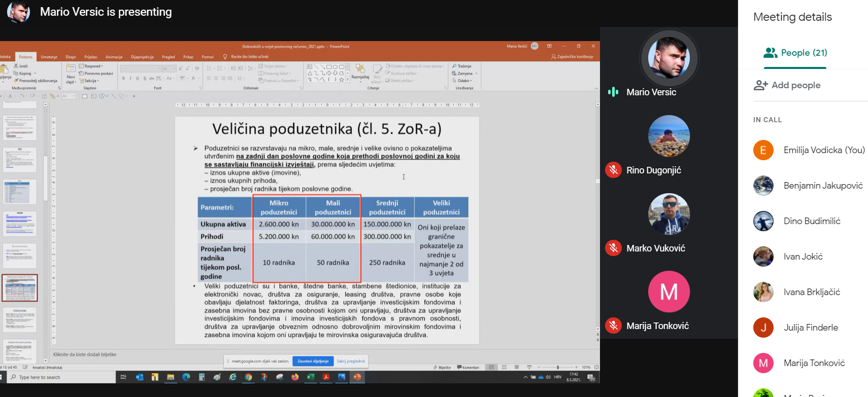This screenshot has height=397, width=868.
Task: Click the Zajedničko korištenje share button
Action: coord(572,57)
